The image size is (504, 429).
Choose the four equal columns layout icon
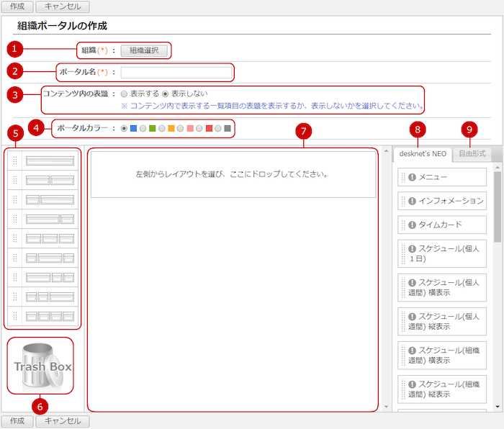pyautogui.click(x=50, y=316)
